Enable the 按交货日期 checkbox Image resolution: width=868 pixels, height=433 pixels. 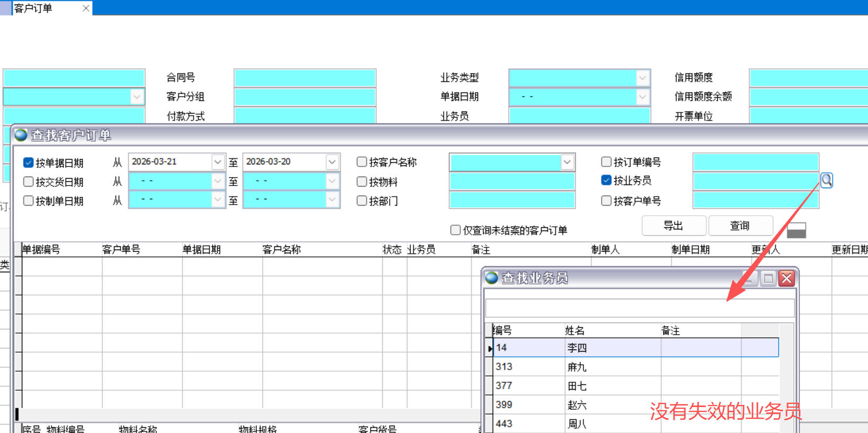[x=29, y=182]
